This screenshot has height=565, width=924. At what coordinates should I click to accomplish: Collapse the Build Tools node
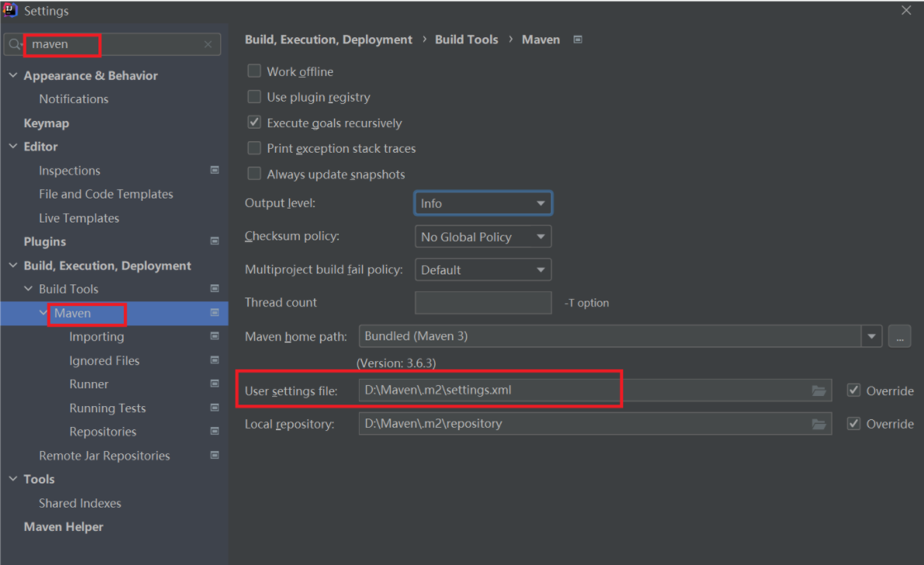(x=28, y=288)
